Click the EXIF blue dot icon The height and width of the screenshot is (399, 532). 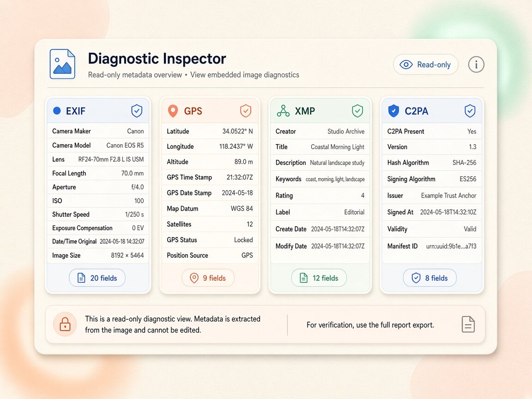point(57,111)
